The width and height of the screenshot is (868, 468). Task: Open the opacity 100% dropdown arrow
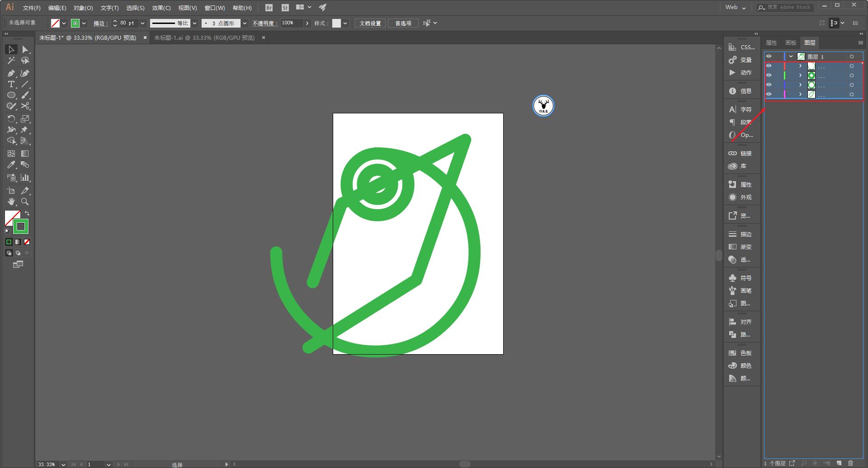point(307,23)
